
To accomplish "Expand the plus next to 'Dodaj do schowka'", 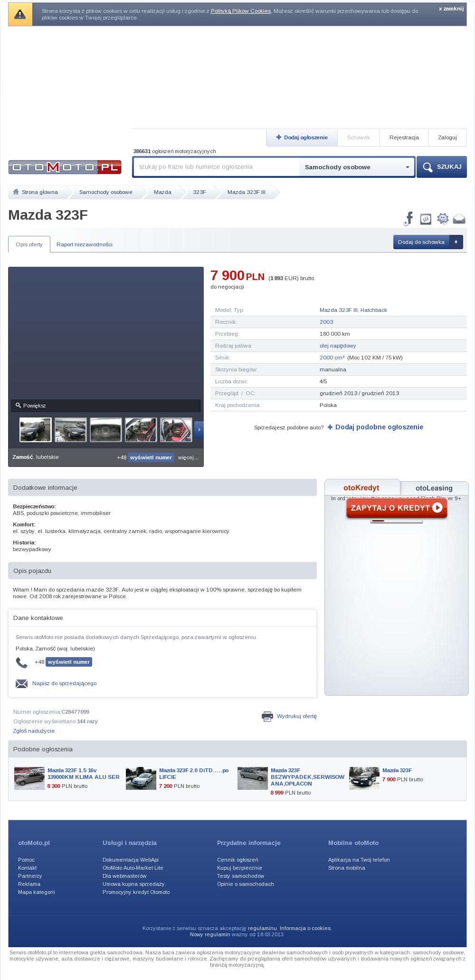I will coord(456,242).
